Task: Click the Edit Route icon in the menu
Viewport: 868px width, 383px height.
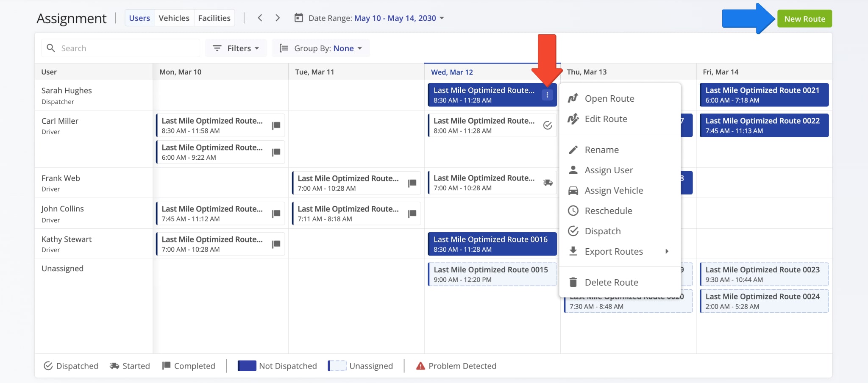Action: coord(573,119)
